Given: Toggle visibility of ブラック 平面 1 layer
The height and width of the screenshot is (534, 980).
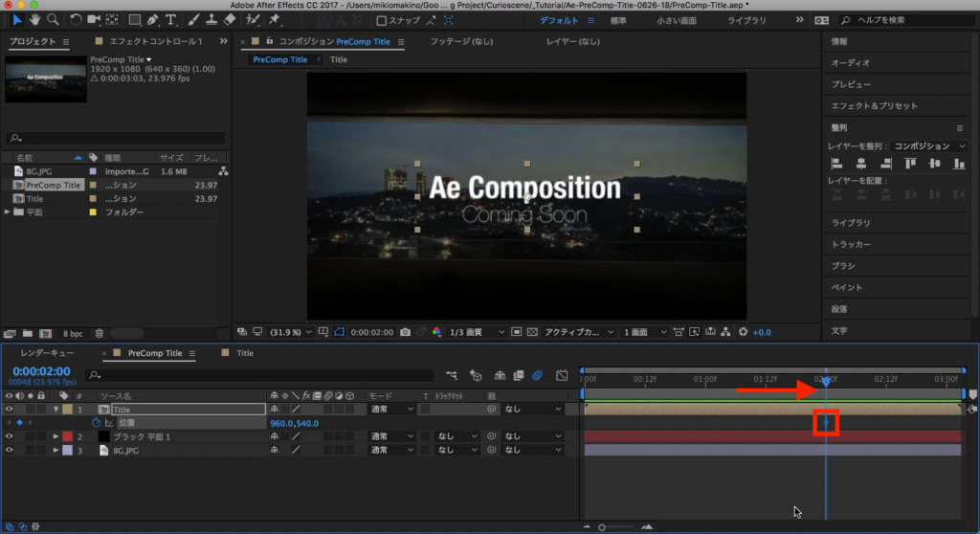Looking at the screenshot, I should tap(10, 436).
